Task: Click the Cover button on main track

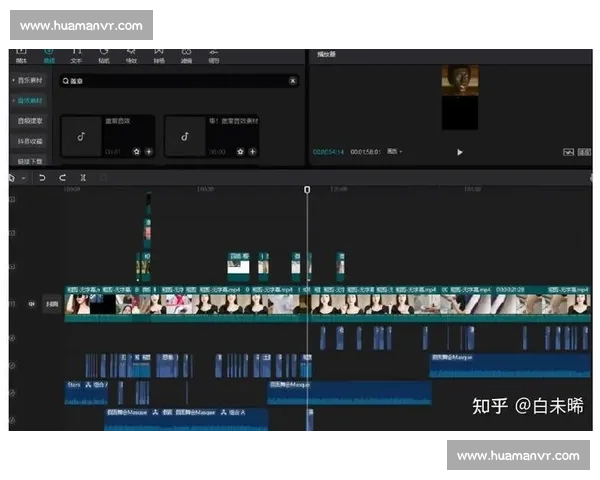Action: coord(52,303)
